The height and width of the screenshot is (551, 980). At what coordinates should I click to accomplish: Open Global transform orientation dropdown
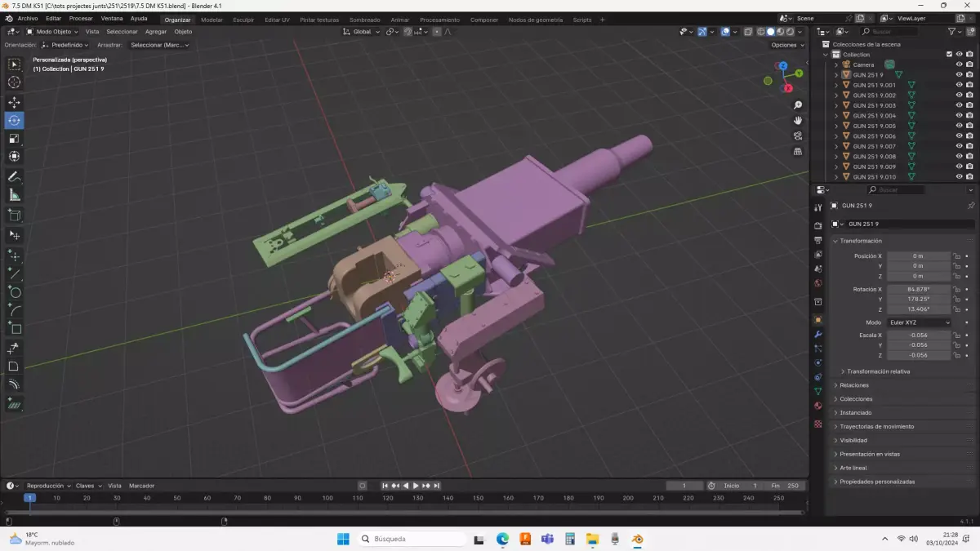pyautogui.click(x=362, y=32)
